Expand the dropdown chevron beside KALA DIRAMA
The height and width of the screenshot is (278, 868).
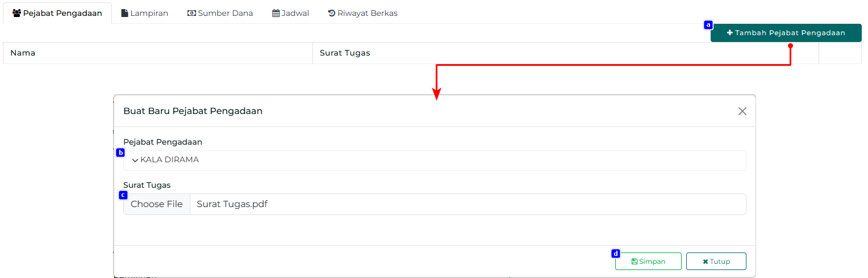[135, 161]
